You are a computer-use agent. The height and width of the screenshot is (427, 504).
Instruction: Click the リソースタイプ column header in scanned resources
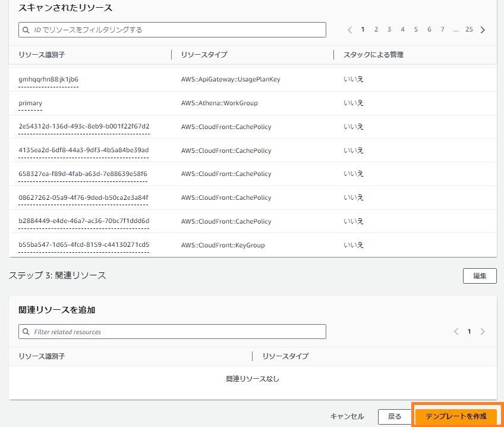204,55
